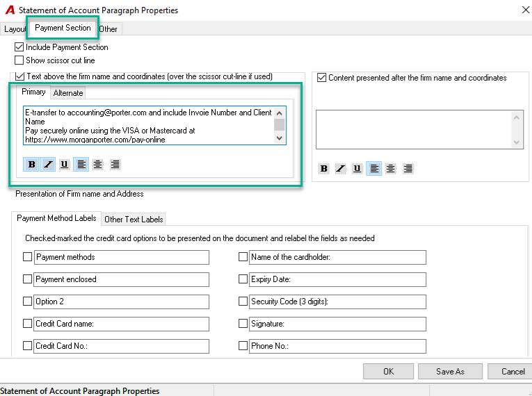Click the red A application icon in title bar

pyautogui.click(x=10, y=10)
